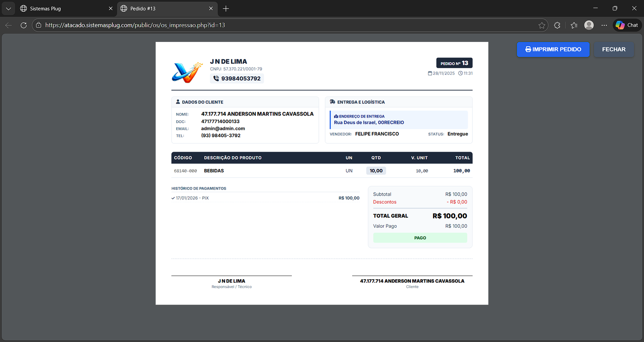
Task: Open the browser extensions icon
Action: click(x=557, y=25)
